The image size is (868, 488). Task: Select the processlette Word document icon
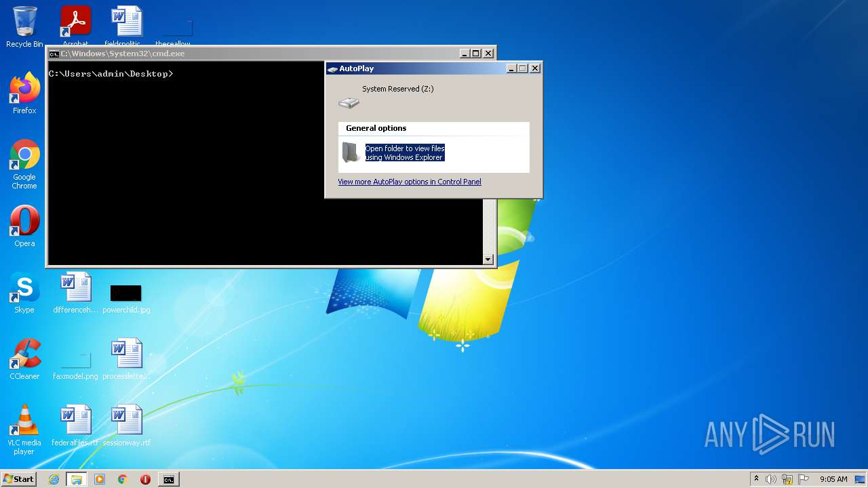pyautogui.click(x=126, y=359)
